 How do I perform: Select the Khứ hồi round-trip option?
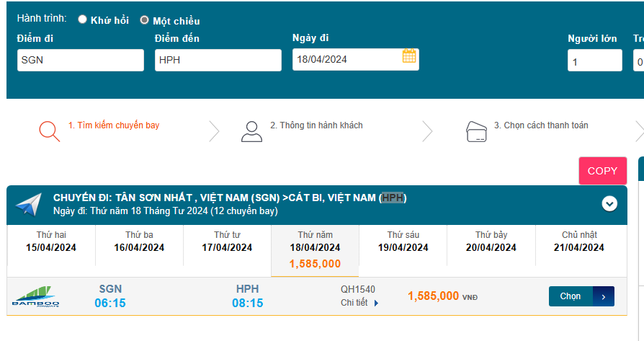click(83, 19)
